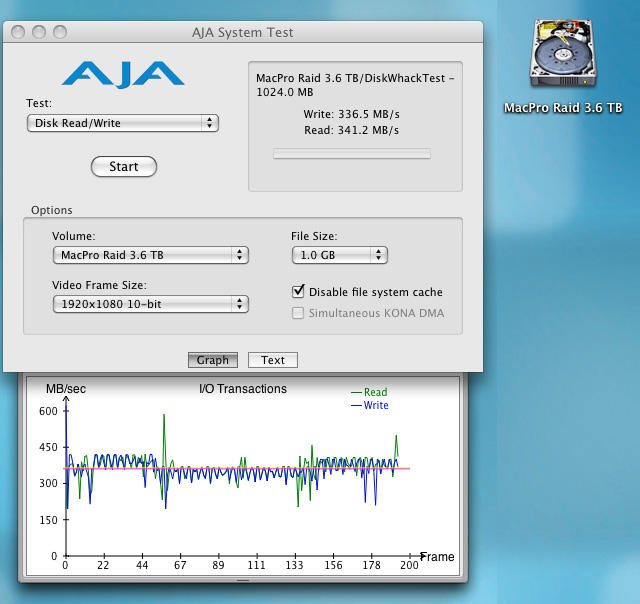Expand the Volume dropdown menu
640x604 pixels.
point(150,255)
